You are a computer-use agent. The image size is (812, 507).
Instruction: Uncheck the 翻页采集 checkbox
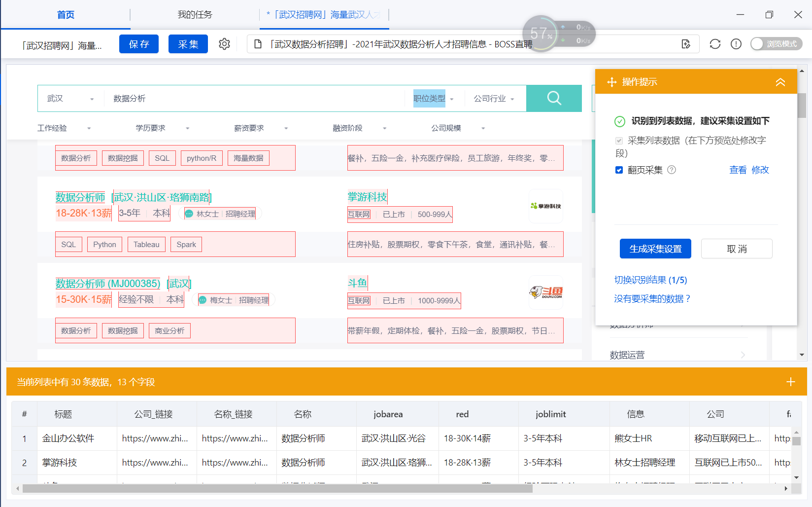click(x=619, y=170)
